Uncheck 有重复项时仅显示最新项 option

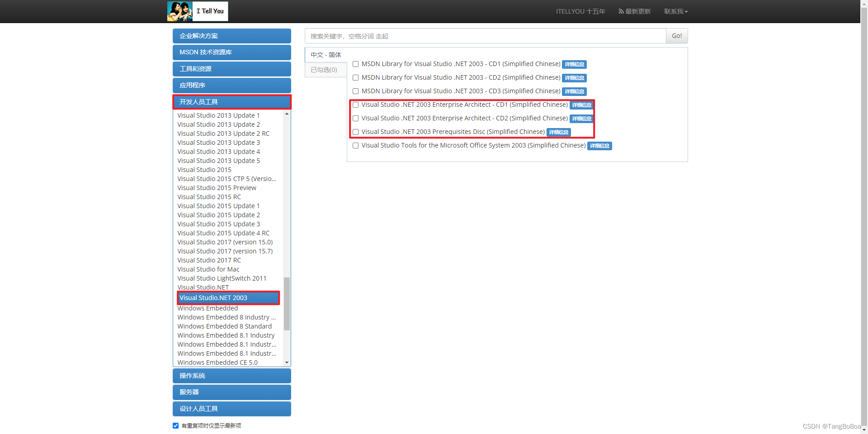click(x=175, y=425)
